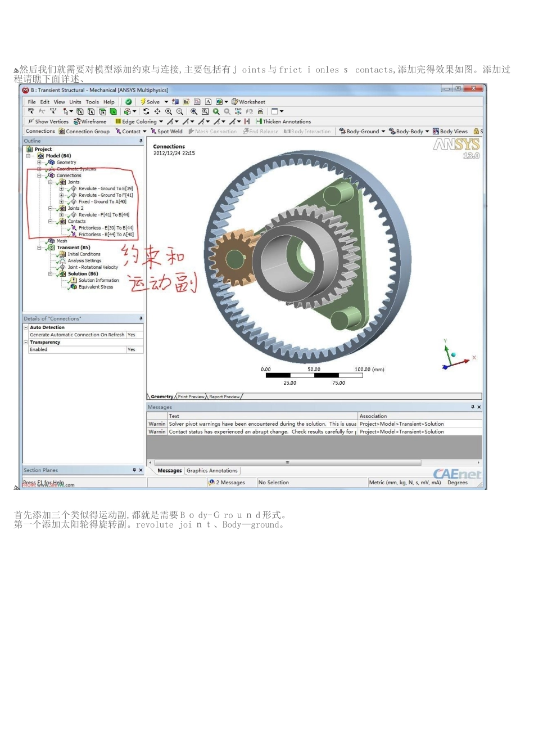
Task: Select the Pan view tool
Action: pyautogui.click(x=157, y=111)
